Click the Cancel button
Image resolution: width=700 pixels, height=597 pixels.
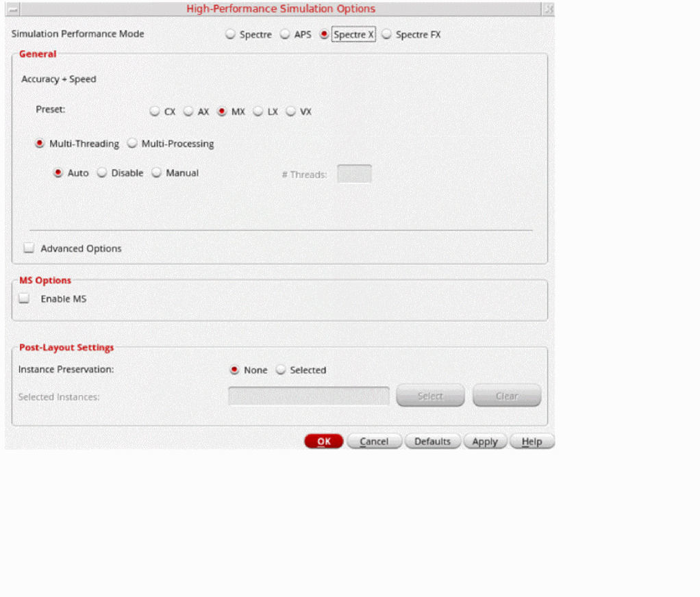tap(374, 442)
